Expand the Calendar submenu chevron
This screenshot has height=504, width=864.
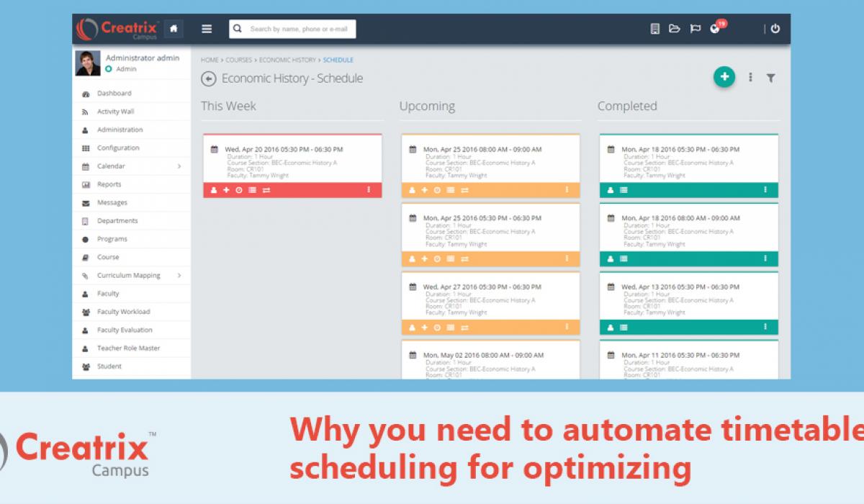(x=179, y=166)
